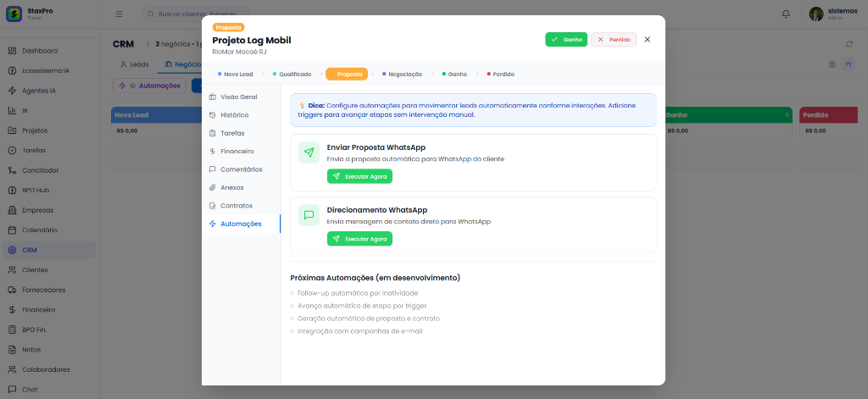This screenshot has height=399, width=868.
Task: Open the Automações button behind dialog
Action: point(149,86)
